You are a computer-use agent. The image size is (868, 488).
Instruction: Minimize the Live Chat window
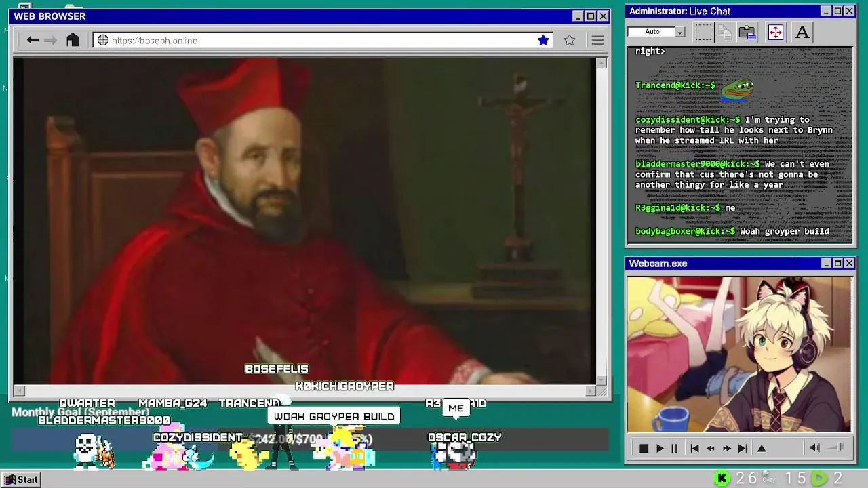(x=826, y=11)
